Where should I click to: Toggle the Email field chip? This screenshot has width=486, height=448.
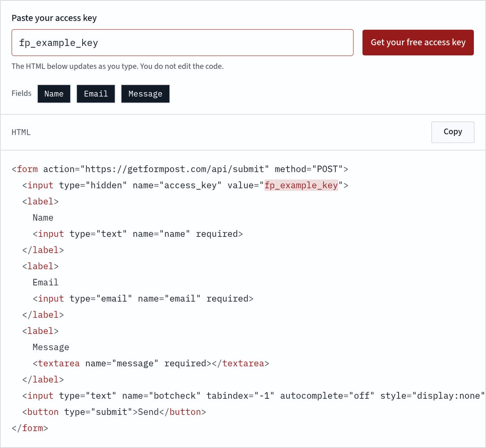[96, 94]
